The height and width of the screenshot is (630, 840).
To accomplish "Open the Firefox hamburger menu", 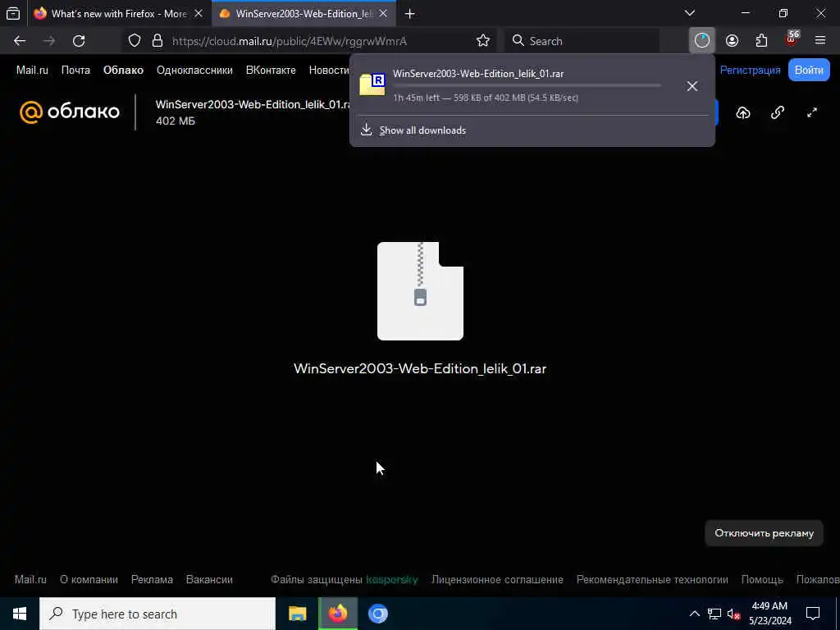I will [820, 41].
